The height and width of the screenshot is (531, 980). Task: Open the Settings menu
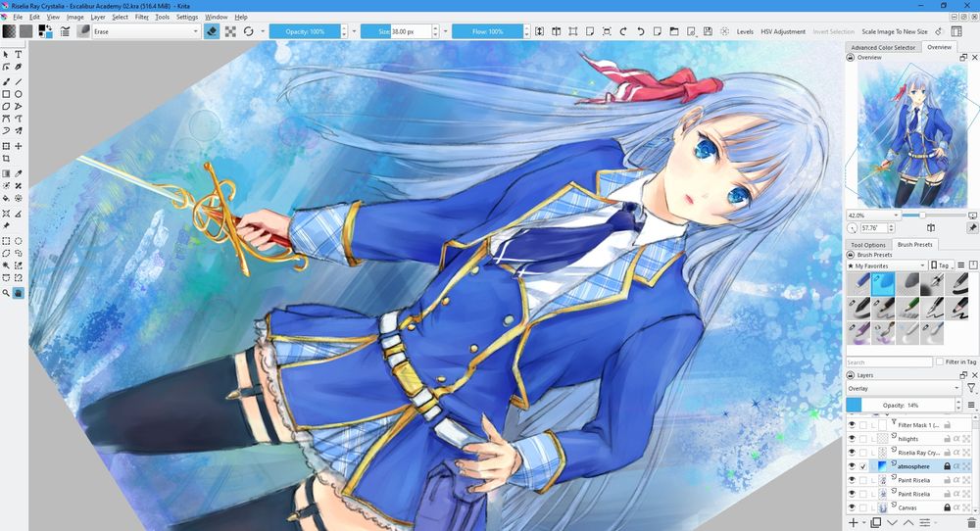tap(187, 17)
